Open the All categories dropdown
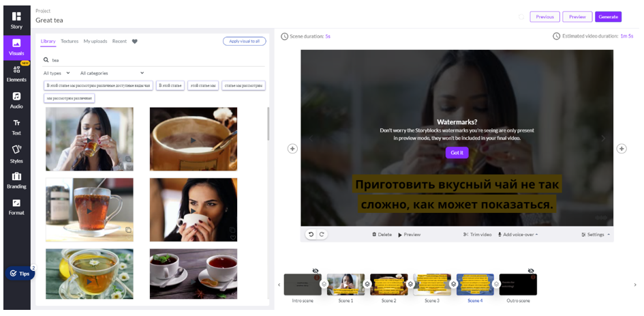Image resolution: width=644 pixels, height=316 pixels. point(112,73)
